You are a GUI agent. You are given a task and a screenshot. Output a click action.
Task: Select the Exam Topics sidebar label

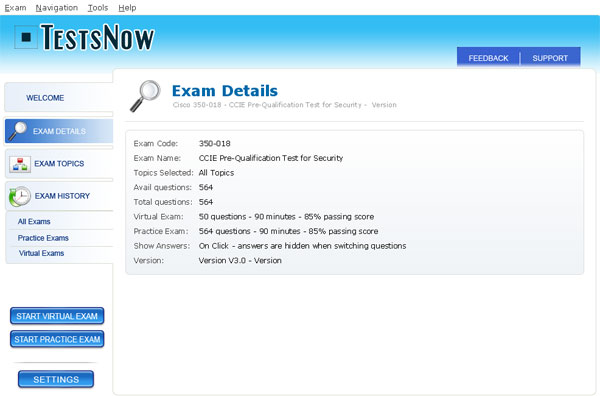tap(59, 164)
